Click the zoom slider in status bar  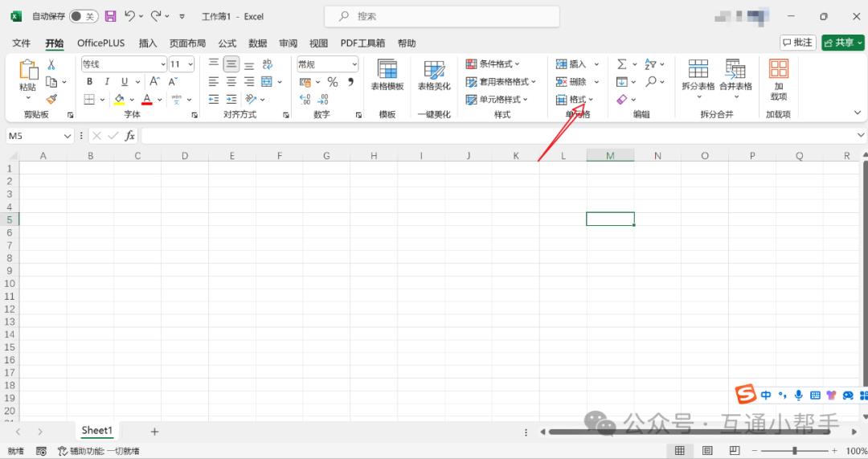pos(794,451)
